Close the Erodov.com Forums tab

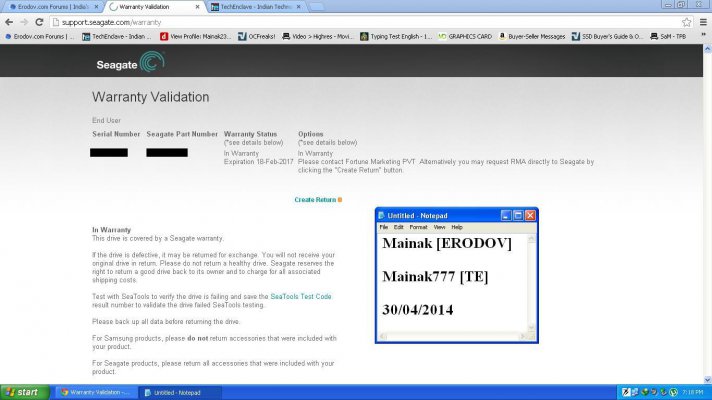[96, 7]
